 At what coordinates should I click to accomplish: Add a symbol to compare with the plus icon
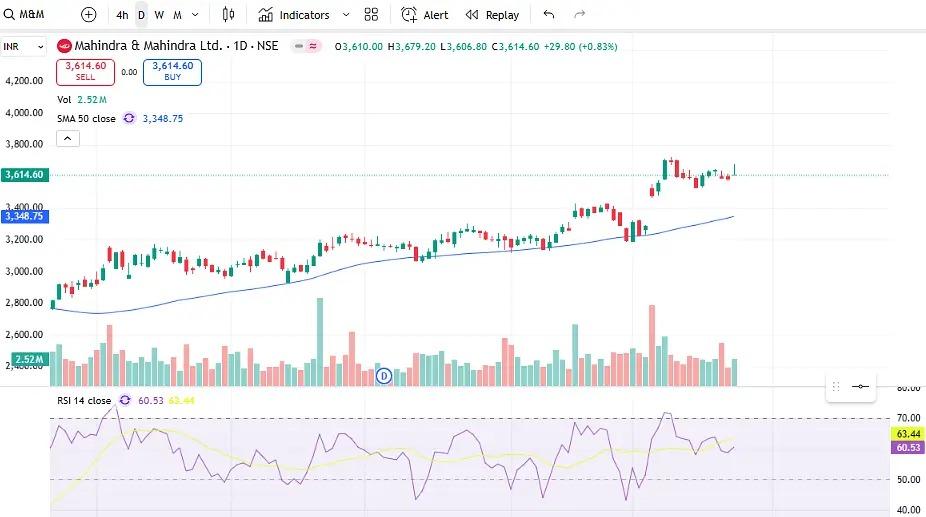click(x=89, y=15)
